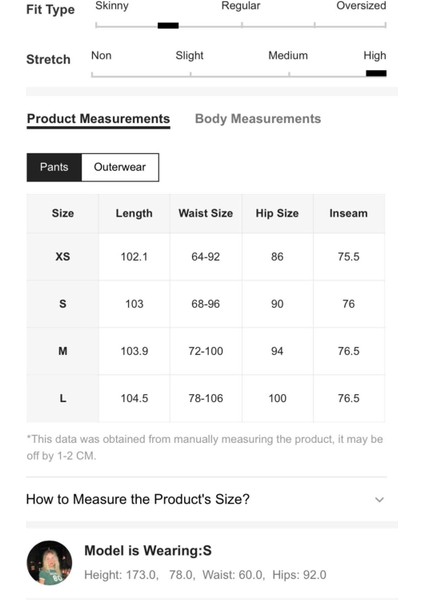
Task: Click the Waist Size column header
Action: (x=205, y=214)
